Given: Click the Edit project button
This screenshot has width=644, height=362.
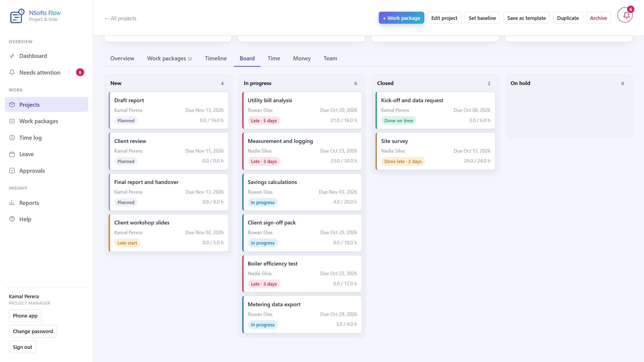Looking at the screenshot, I should coord(444,18).
